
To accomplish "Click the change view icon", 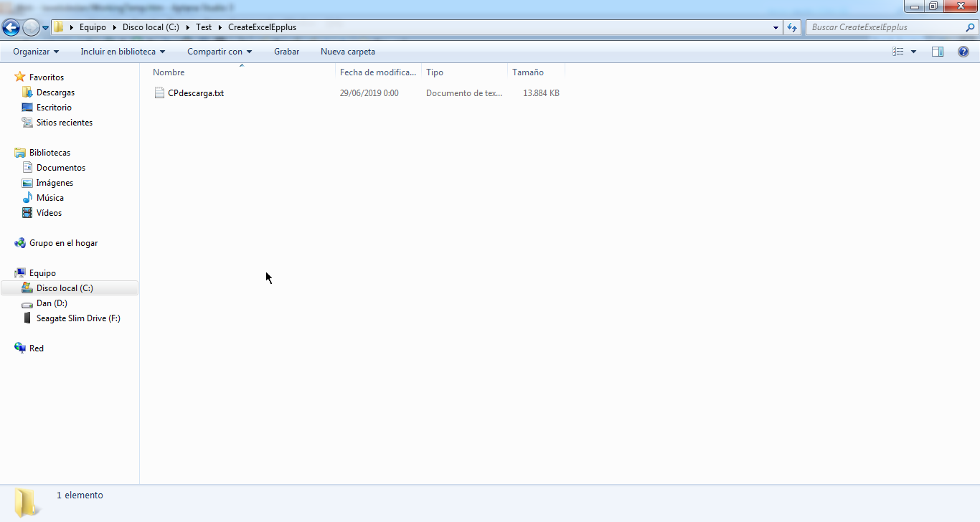I will (x=897, y=52).
